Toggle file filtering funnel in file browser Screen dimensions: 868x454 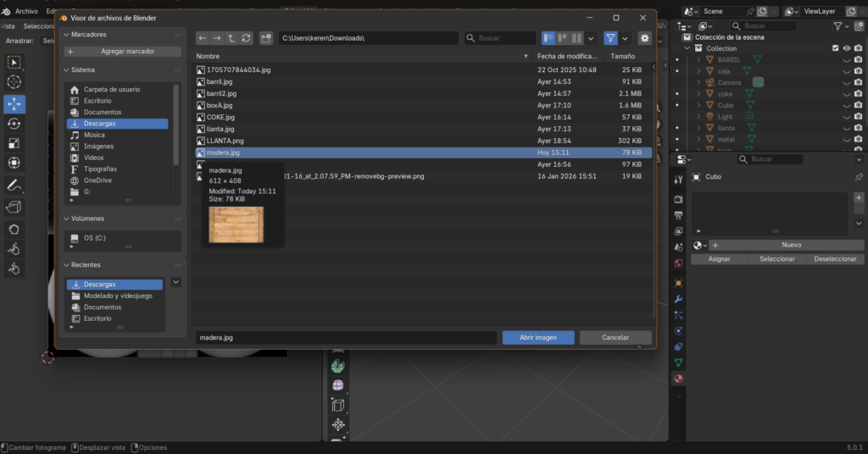(x=610, y=38)
